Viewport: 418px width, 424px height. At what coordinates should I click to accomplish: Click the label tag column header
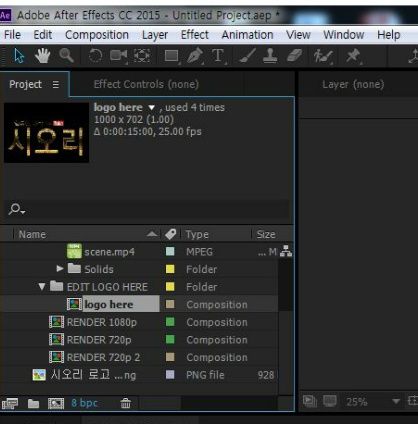pos(170,234)
